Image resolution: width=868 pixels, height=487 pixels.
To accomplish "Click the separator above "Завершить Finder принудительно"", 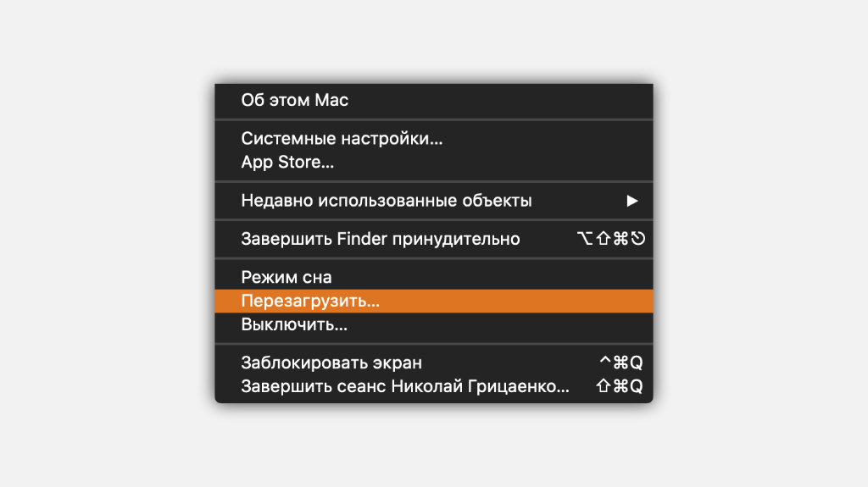I will coord(434,220).
